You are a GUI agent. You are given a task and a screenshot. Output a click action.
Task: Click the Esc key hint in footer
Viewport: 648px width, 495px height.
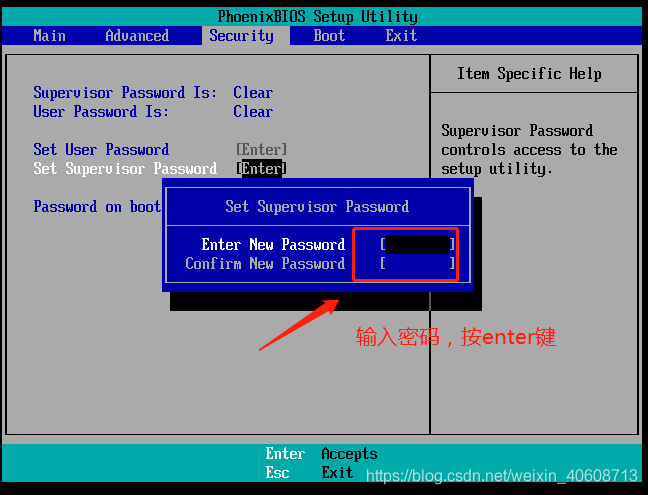[277, 473]
